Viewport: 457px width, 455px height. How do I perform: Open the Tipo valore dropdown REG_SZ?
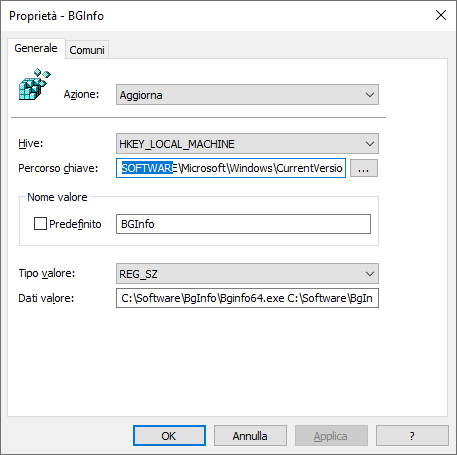coord(247,274)
